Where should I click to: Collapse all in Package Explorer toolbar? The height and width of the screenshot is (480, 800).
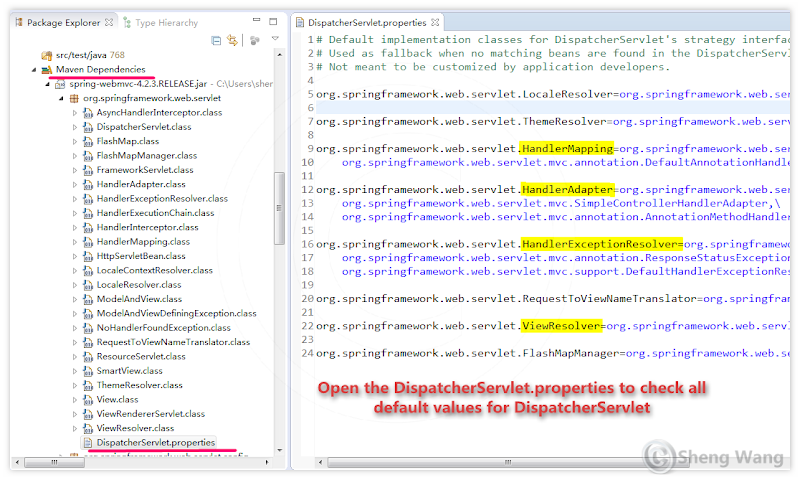pos(216,40)
